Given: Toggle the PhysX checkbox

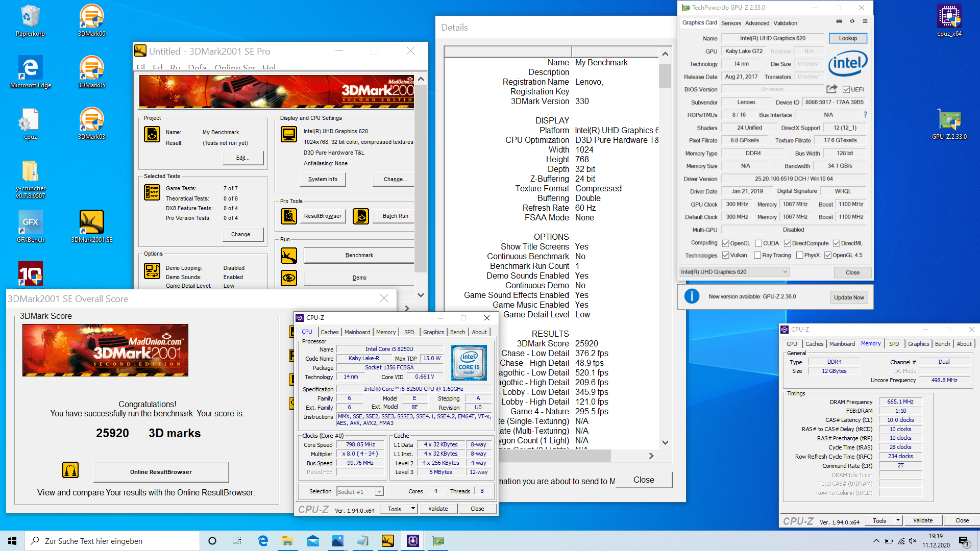Looking at the screenshot, I should pos(799,256).
